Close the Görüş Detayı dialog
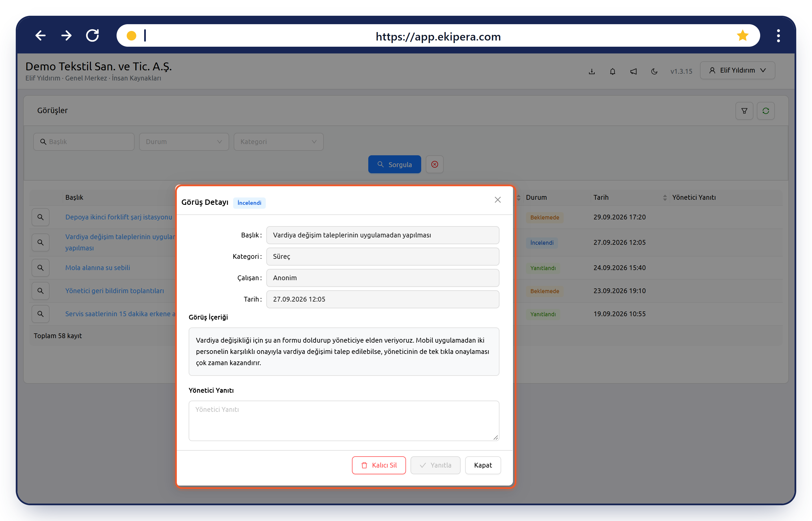812x521 pixels. tap(497, 200)
